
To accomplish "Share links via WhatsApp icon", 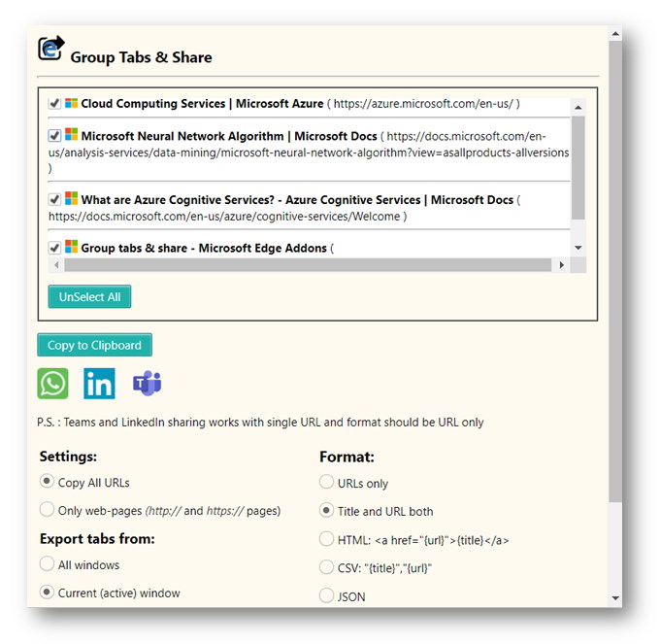I will click(52, 384).
